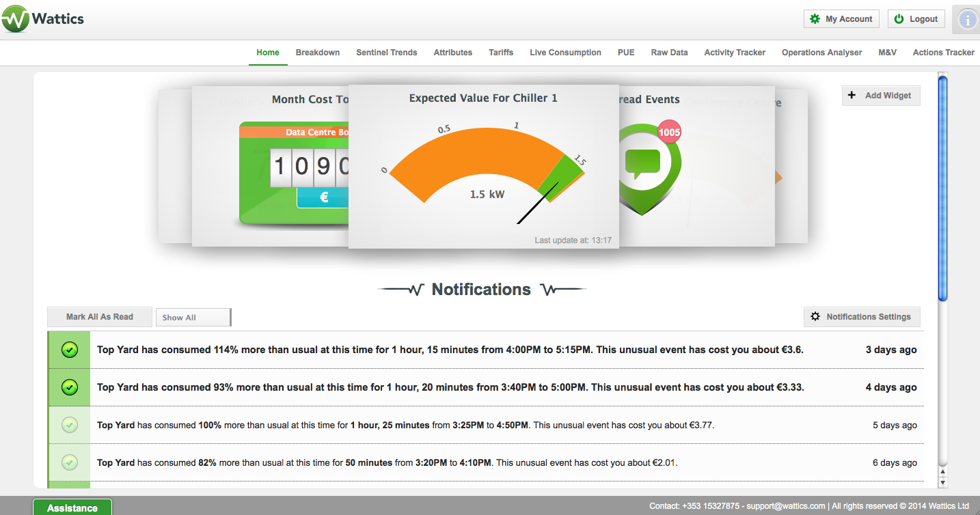The width and height of the screenshot is (980, 515).
Task: Click notification list scroll down arrow
Action: [x=943, y=483]
